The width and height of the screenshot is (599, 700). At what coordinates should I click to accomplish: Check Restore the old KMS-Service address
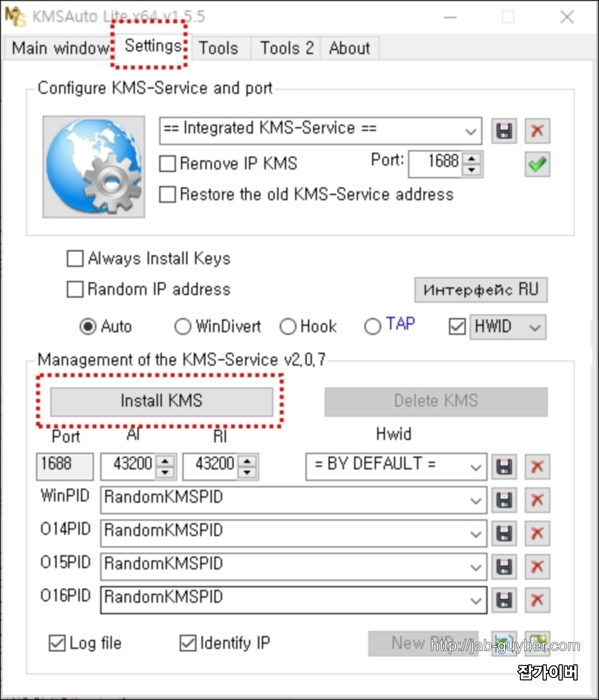coord(167,195)
